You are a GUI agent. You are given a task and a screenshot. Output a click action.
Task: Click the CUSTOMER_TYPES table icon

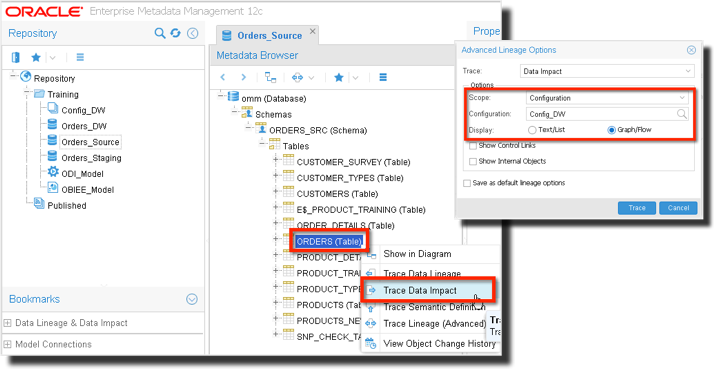coord(289,177)
